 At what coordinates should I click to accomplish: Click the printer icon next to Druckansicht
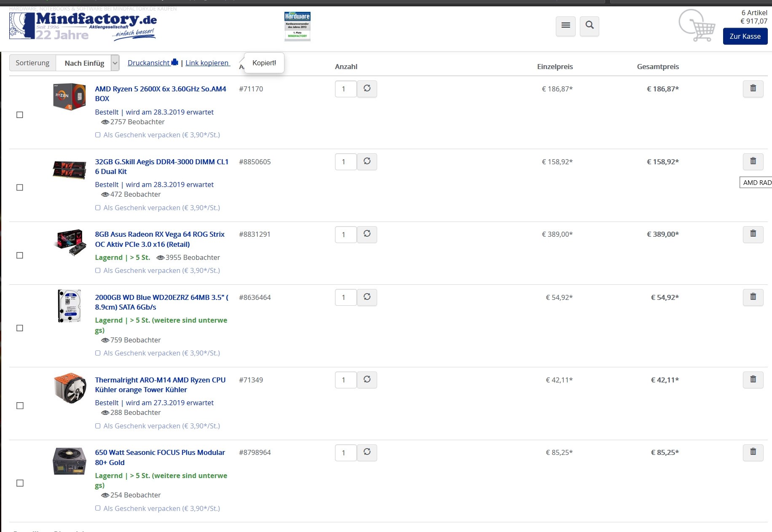tap(174, 62)
